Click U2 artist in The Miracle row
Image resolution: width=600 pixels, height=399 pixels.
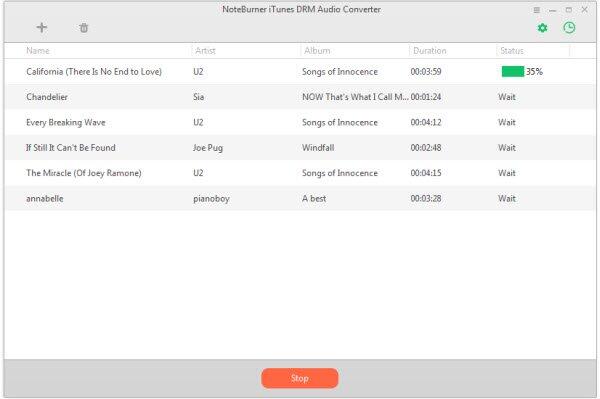(x=198, y=173)
